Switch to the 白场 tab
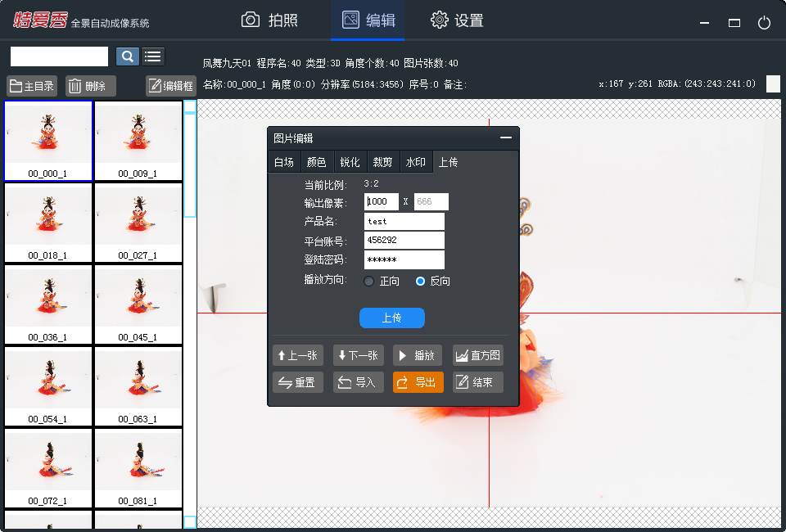The height and width of the screenshot is (532, 786). [284, 162]
